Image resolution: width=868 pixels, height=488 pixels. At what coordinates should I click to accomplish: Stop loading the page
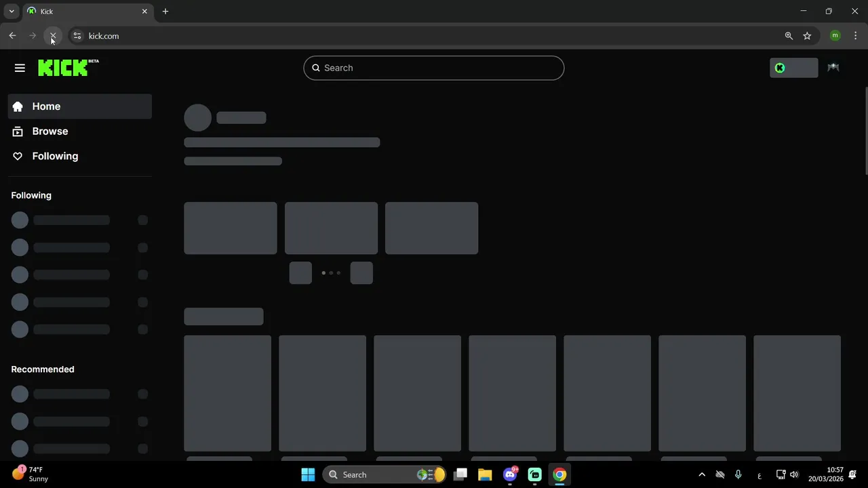pos(53,36)
